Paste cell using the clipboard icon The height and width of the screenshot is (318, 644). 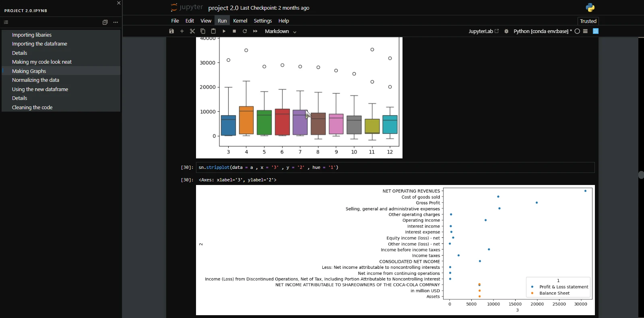(213, 31)
